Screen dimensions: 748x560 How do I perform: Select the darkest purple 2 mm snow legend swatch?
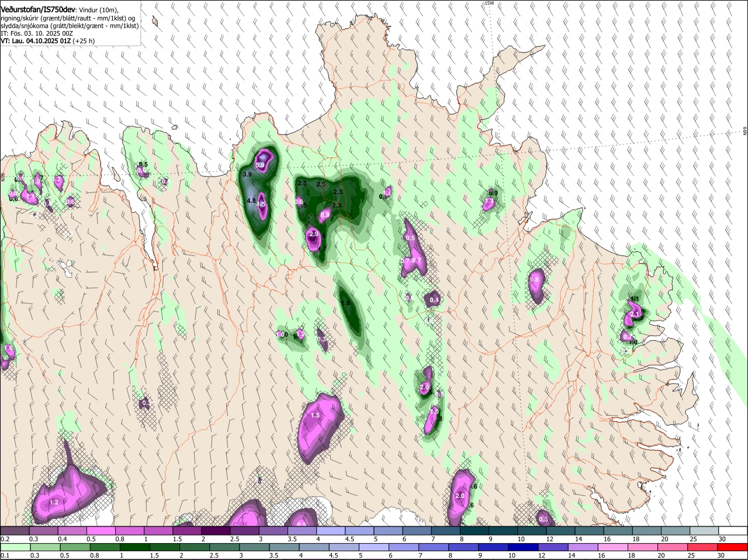(x=215, y=531)
